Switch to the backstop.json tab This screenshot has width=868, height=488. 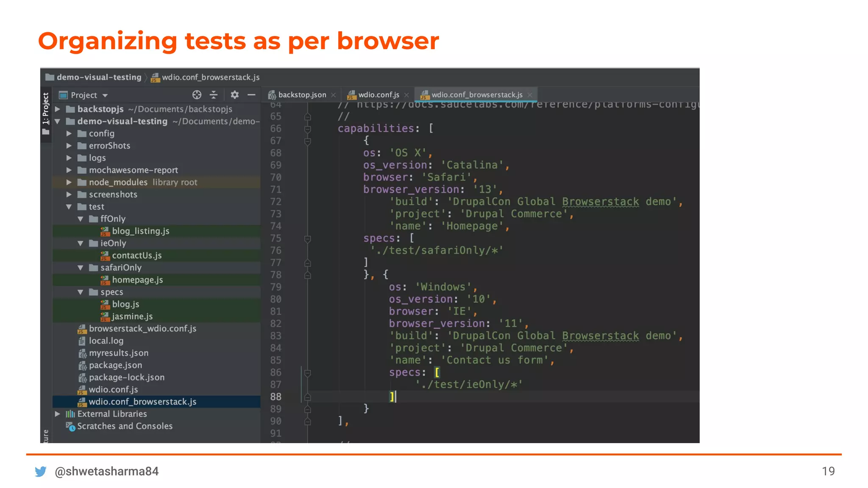coord(302,95)
